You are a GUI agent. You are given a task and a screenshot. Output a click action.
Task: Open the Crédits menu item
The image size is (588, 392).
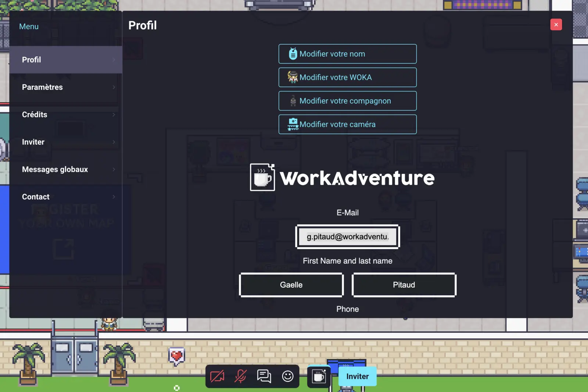pos(66,114)
